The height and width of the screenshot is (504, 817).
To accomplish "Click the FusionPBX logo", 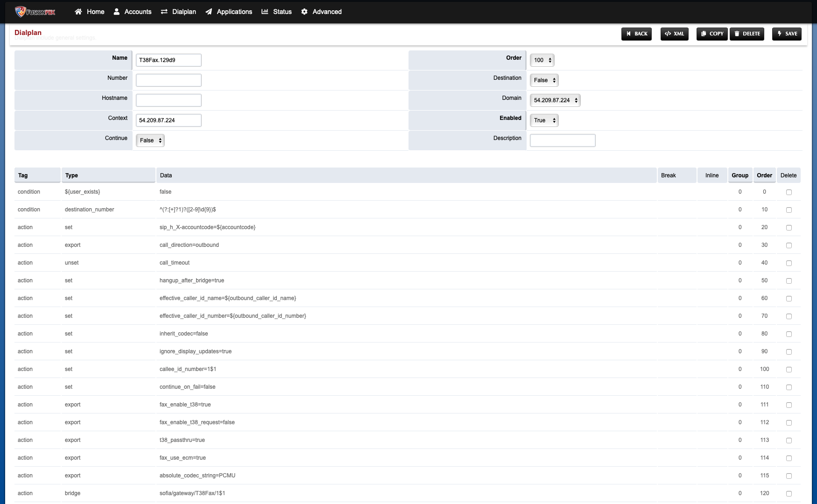I will tap(35, 12).
